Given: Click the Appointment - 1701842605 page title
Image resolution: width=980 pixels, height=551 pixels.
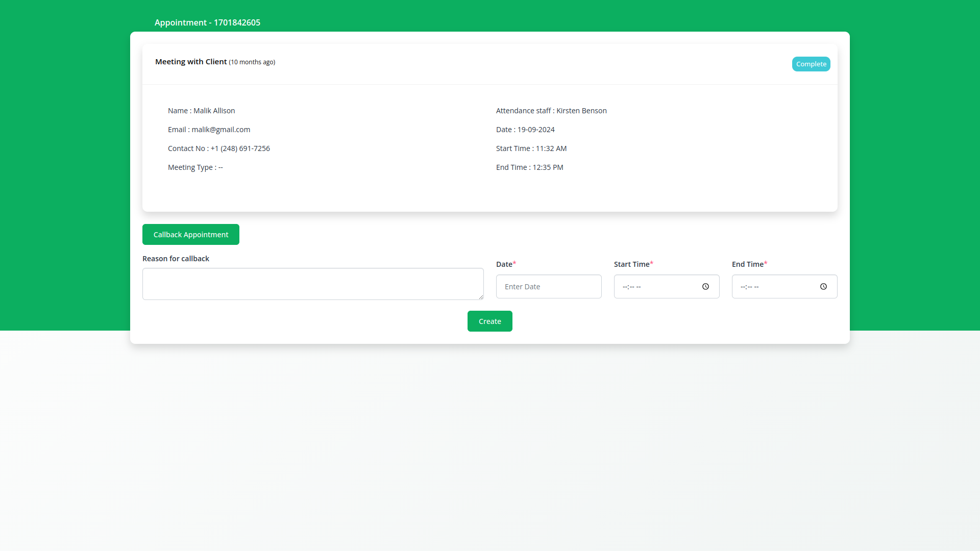Looking at the screenshot, I should 207,22.
